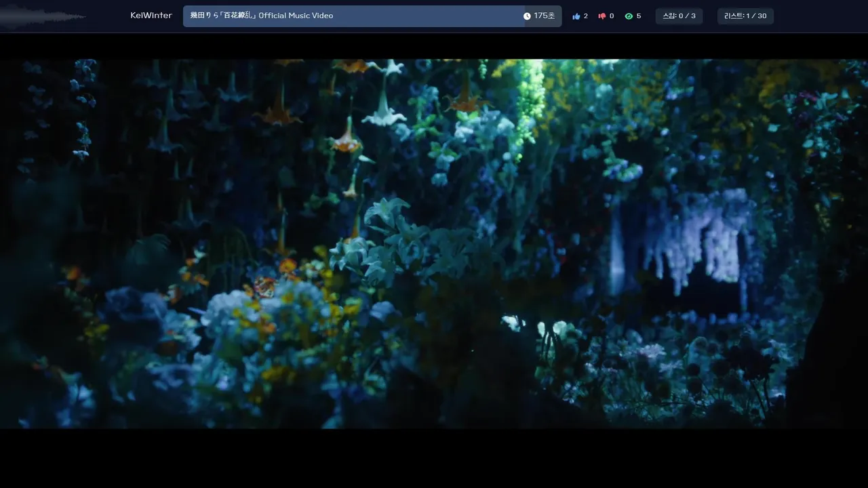The width and height of the screenshot is (868, 488).
Task: Click the song title progress bar
Action: point(372,16)
